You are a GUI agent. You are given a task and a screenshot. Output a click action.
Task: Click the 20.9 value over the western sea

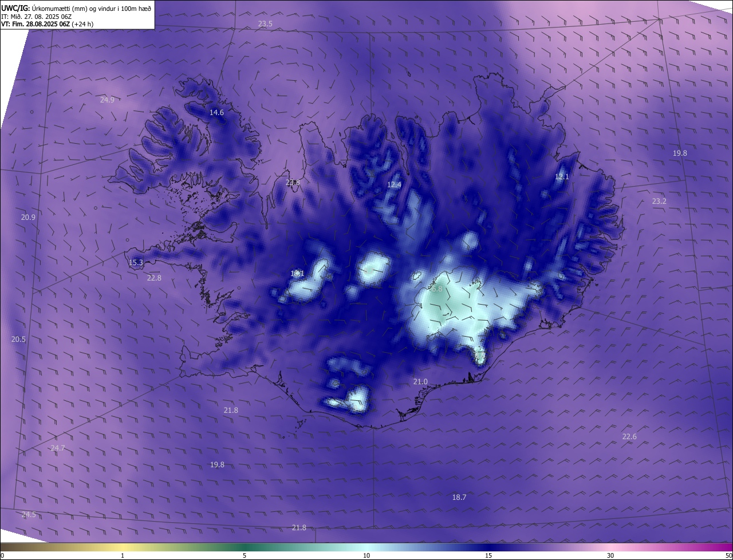28,217
